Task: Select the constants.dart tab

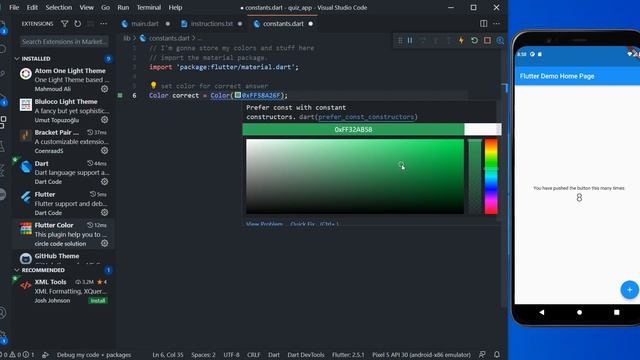Action: click(x=283, y=24)
